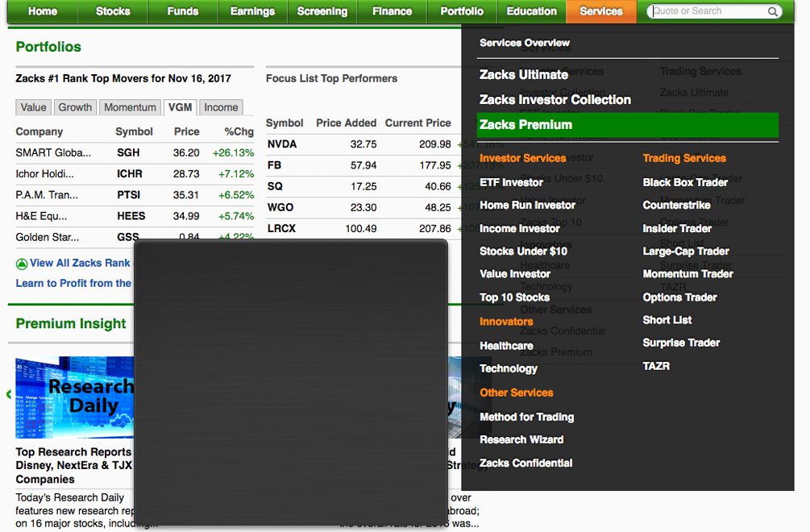The image size is (810, 532).
Task: Switch to the Value tab
Action: tap(34, 107)
